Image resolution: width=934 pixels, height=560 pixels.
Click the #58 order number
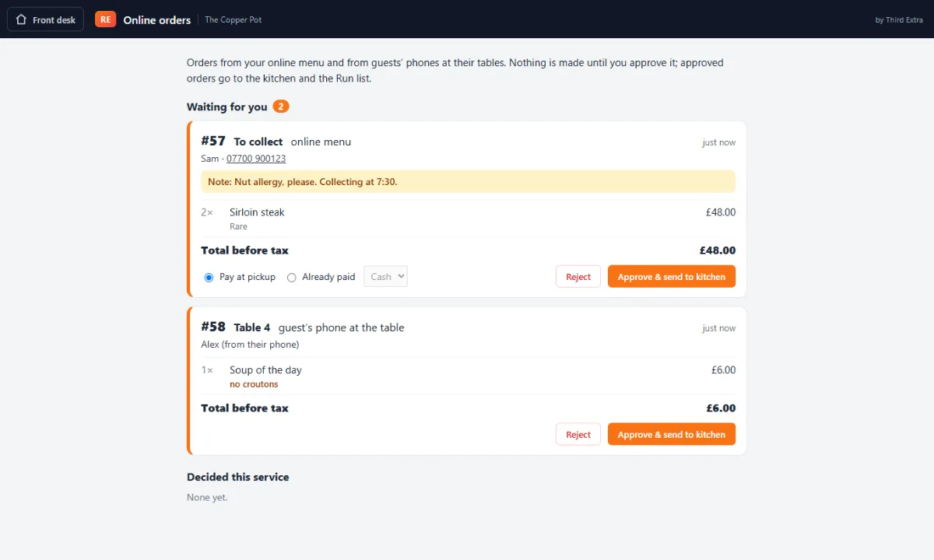(213, 327)
